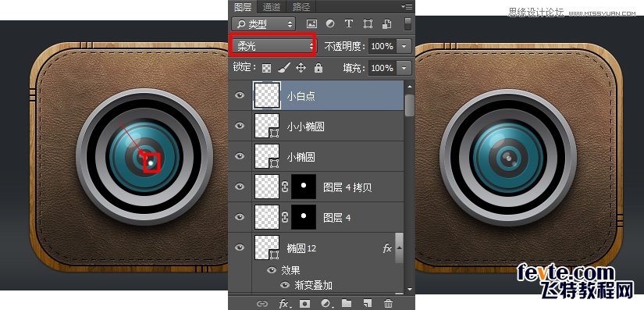
Task: Click mask link icon on 图层 4 拷贝
Action: coord(285,187)
